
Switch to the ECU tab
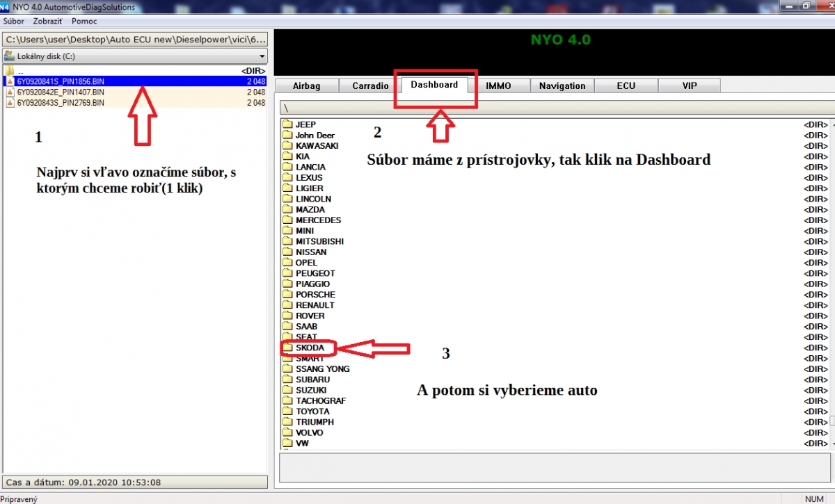626,86
